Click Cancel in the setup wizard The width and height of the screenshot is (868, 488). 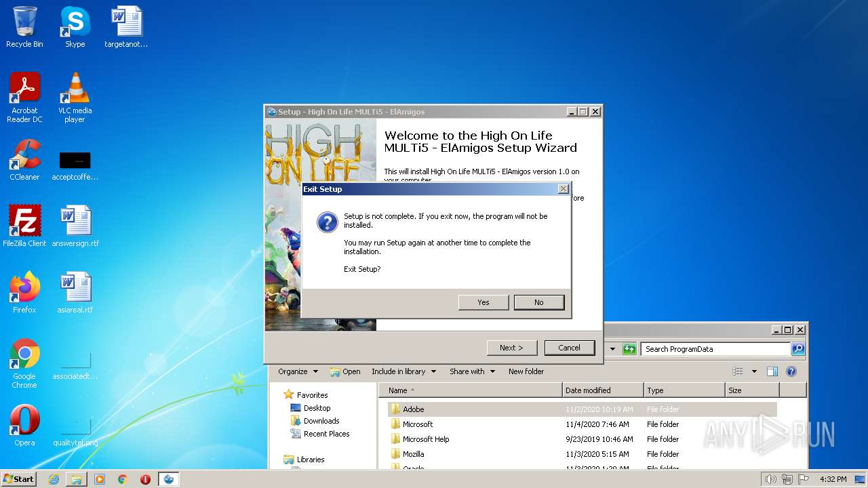pos(570,348)
